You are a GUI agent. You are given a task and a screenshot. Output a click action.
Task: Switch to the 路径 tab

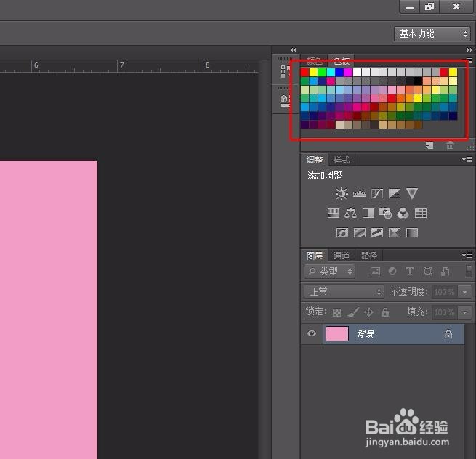point(369,256)
